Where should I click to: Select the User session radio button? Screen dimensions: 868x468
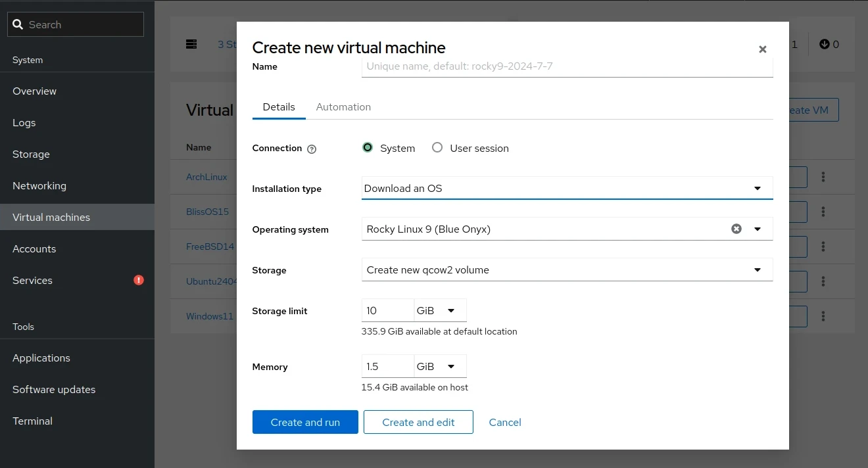tap(437, 148)
